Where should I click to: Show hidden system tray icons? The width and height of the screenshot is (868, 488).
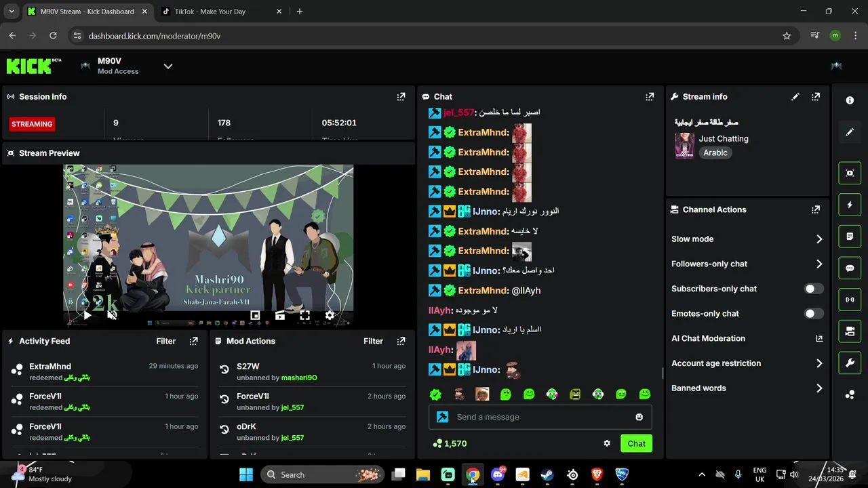pyautogui.click(x=702, y=475)
